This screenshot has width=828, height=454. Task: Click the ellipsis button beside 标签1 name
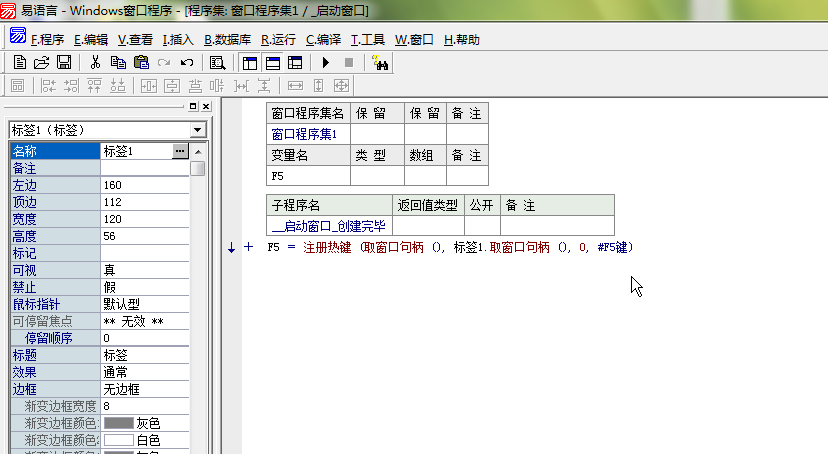[x=180, y=151]
